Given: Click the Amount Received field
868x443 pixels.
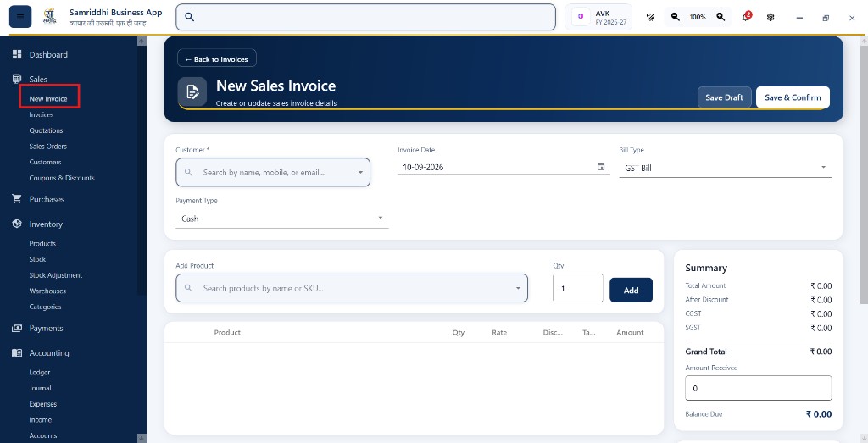Looking at the screenshot, I should click(x=758, y=388).
